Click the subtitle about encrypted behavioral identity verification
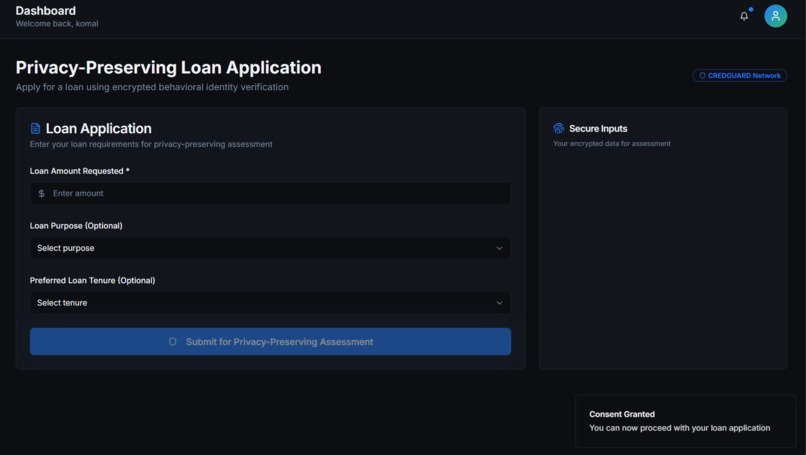This screenshot has width=806, height=455. tap(152, 87)
